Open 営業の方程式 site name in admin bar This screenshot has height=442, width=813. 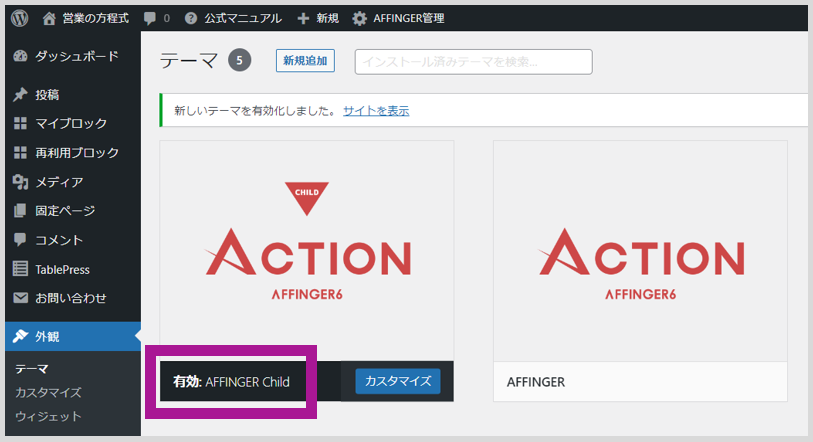[x=95, y=19]
